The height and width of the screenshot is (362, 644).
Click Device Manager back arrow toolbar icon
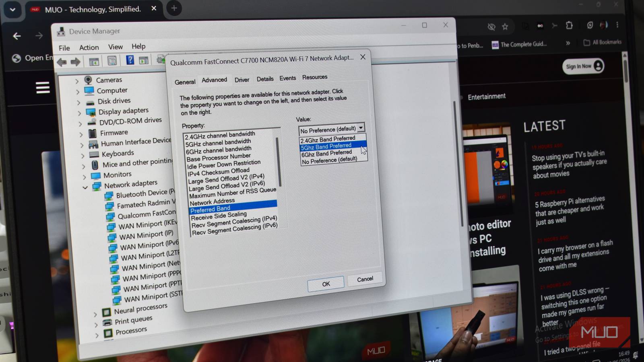pos(62,62)
